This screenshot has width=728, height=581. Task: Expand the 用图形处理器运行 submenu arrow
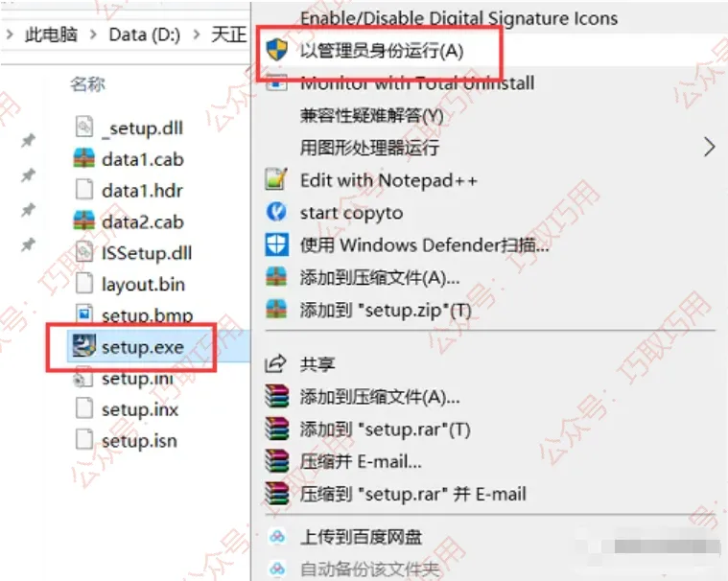709,148
